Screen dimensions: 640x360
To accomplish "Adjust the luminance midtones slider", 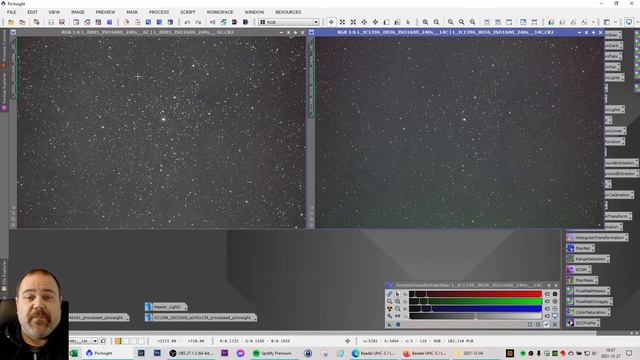I will (x=476, y=316).
